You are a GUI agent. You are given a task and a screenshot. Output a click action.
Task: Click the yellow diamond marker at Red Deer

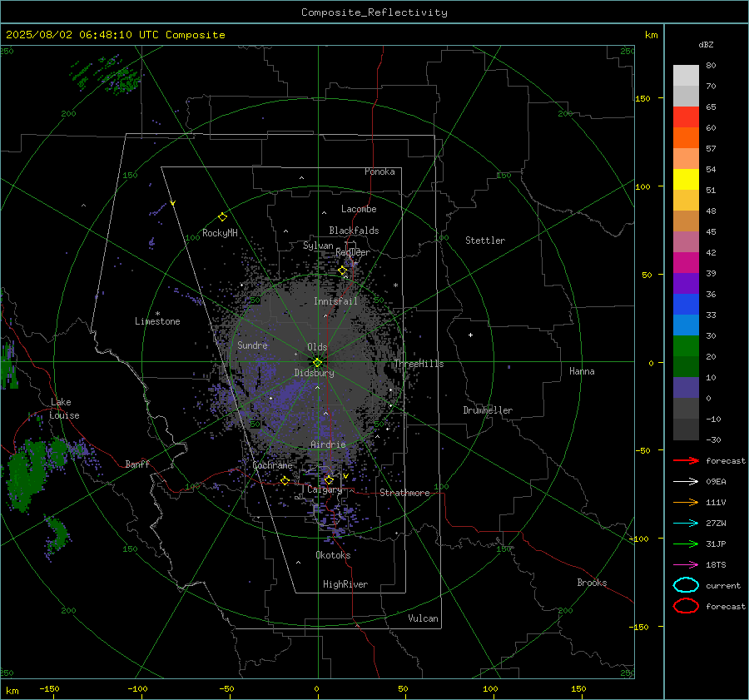click(x=343, y=271)
